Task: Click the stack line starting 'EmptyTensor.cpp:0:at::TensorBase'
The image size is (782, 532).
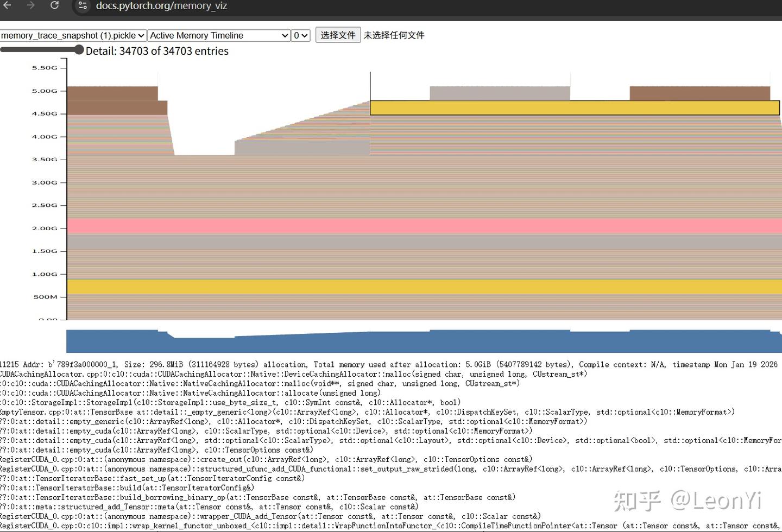Action: [x=367, y=412]
